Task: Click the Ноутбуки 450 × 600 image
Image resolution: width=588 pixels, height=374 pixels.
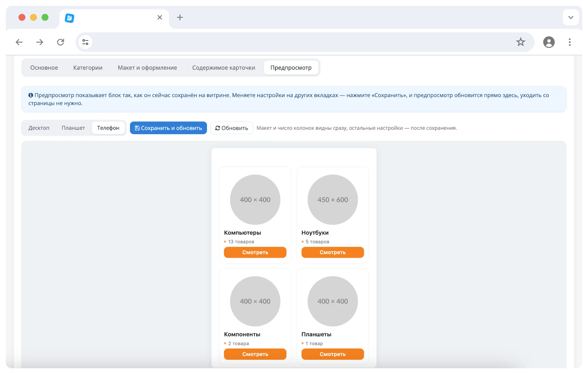Action: 333,200
